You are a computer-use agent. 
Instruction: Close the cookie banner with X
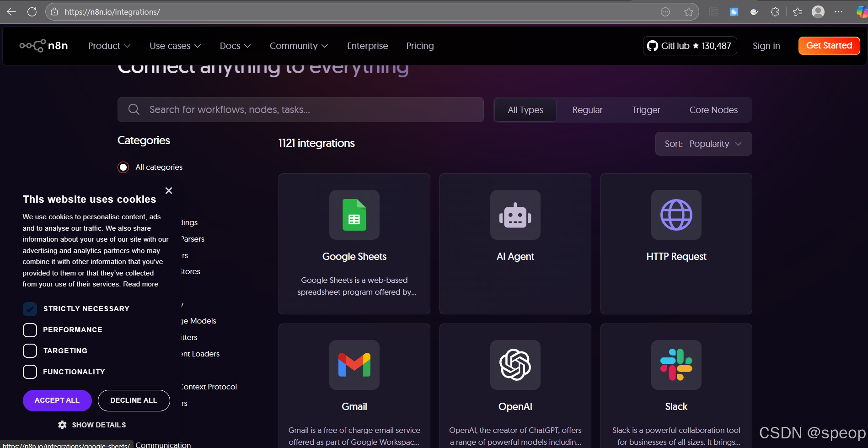coord(169,191)
